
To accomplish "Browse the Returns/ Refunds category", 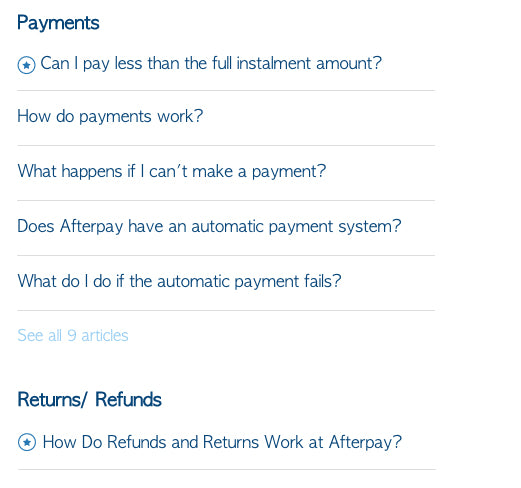I will [89, 400].
